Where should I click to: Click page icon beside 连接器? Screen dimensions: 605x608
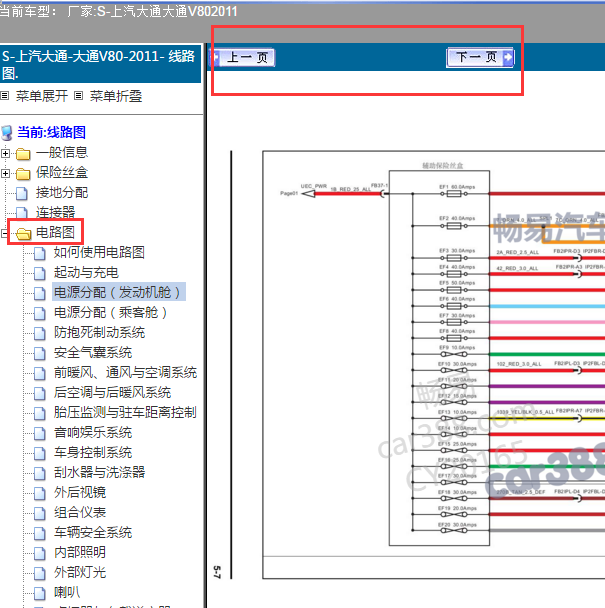pyautogui.click(x=22, y=213)
